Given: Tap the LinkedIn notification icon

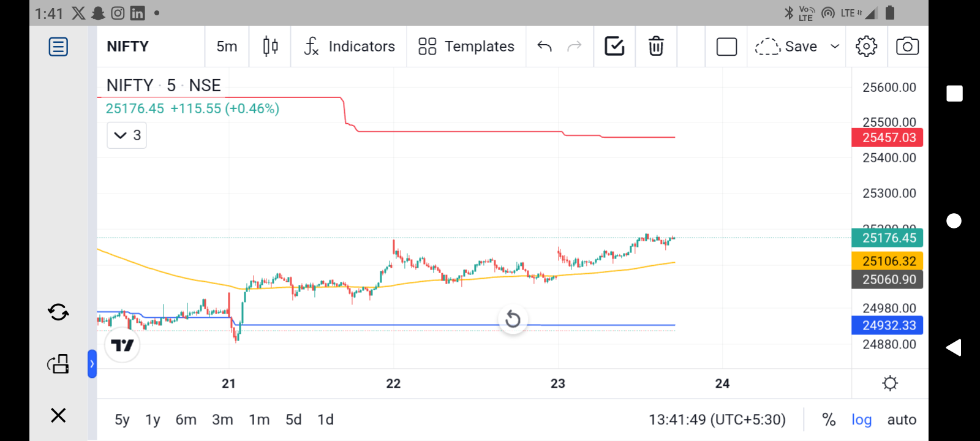Looking at the screenshot, I should click(138, 13).
